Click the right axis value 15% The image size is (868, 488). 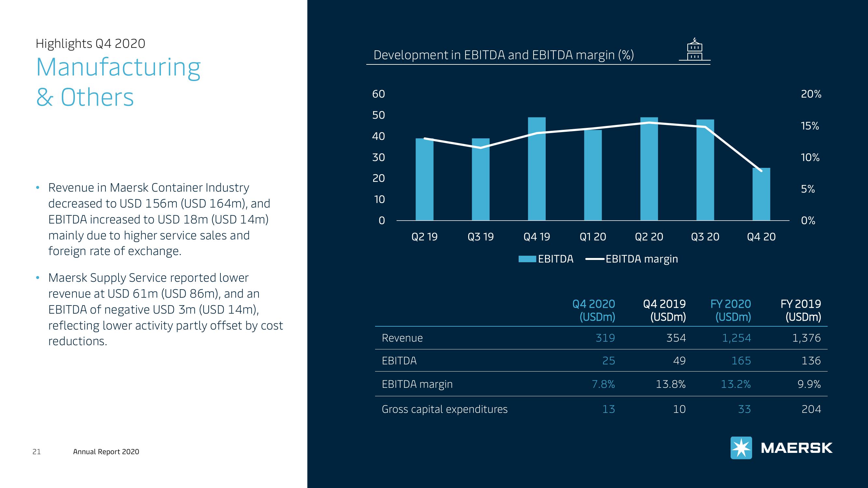click(x=810, y=126)
